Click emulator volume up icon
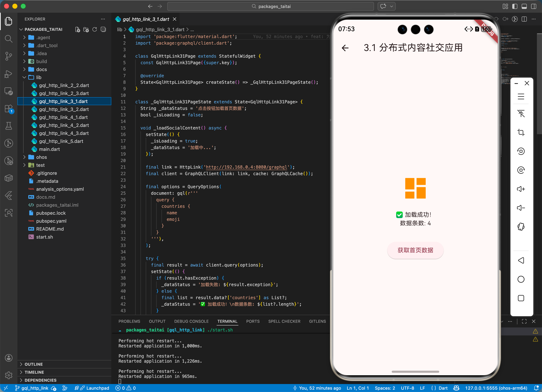 coord(521,189)
